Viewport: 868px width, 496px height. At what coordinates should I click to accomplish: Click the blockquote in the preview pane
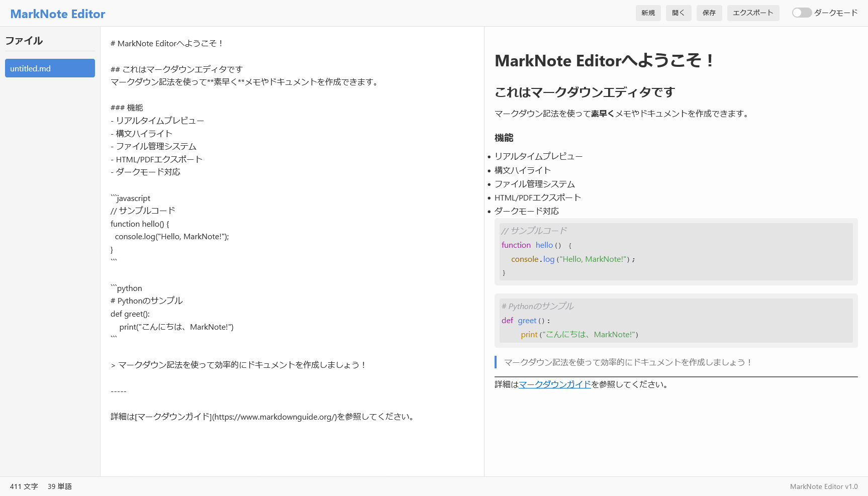click(x=627, y=362)
